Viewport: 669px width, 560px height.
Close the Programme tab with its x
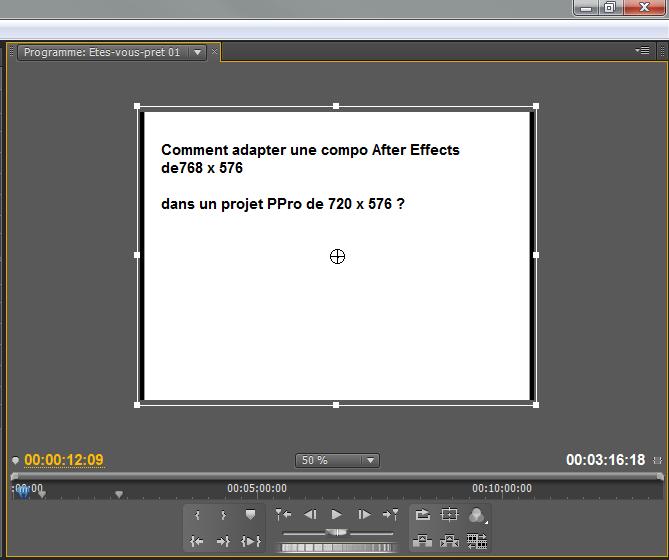click(215, 52)
